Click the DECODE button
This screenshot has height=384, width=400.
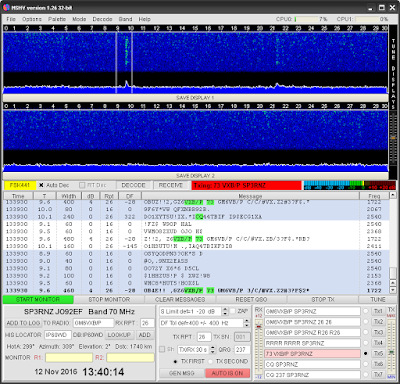tap(133, 185)
